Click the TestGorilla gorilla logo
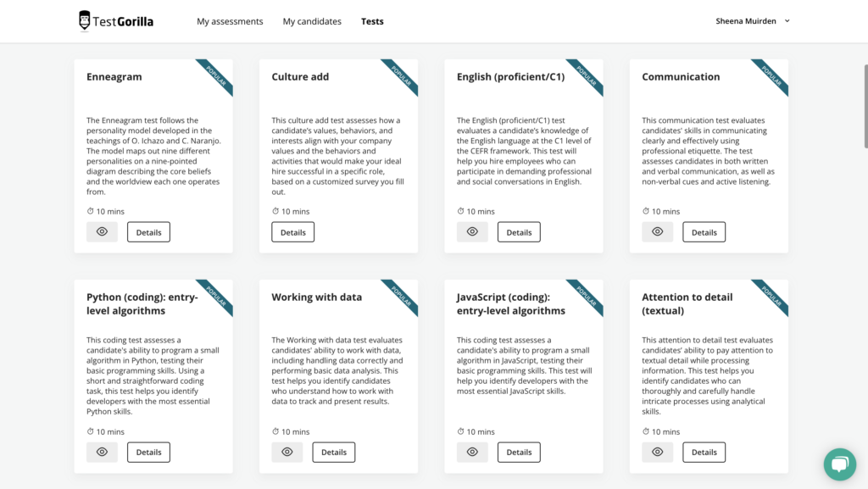Viewport: 868px width, 489px height. (x=84, y=19)
